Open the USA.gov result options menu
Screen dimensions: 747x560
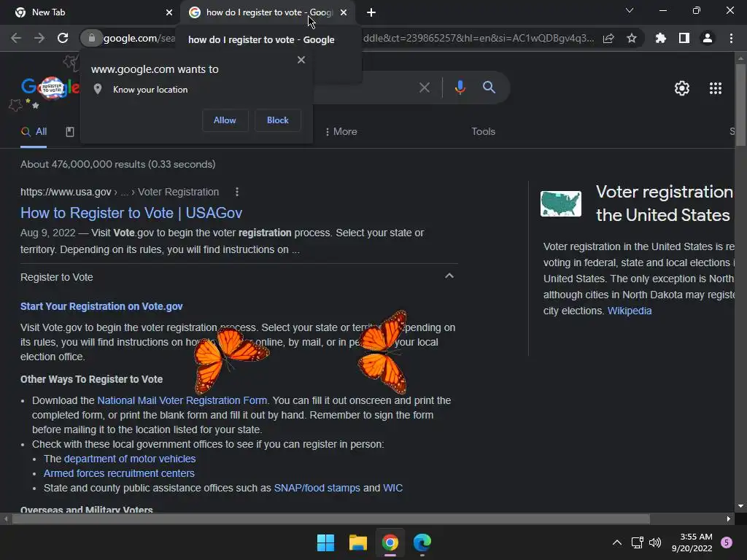237,192
